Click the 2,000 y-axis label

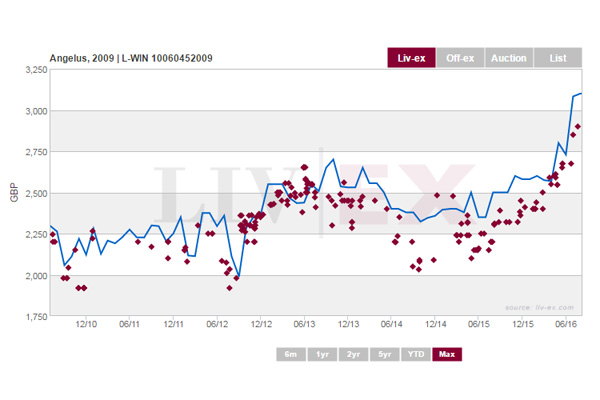pos(36,276)
